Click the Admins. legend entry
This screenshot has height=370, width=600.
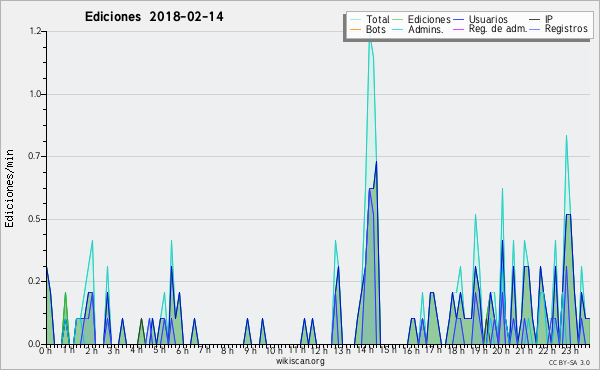click(x=418, y=29)
